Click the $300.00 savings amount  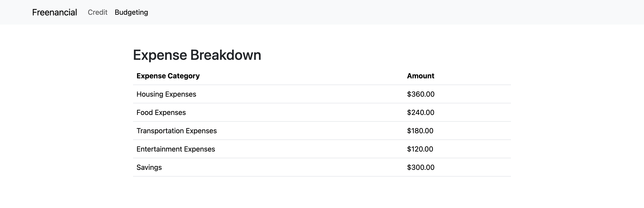tap(420, 167)
